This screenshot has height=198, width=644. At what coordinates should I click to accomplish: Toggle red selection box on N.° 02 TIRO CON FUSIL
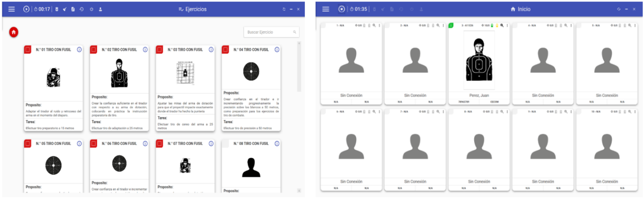click(94, 49)
